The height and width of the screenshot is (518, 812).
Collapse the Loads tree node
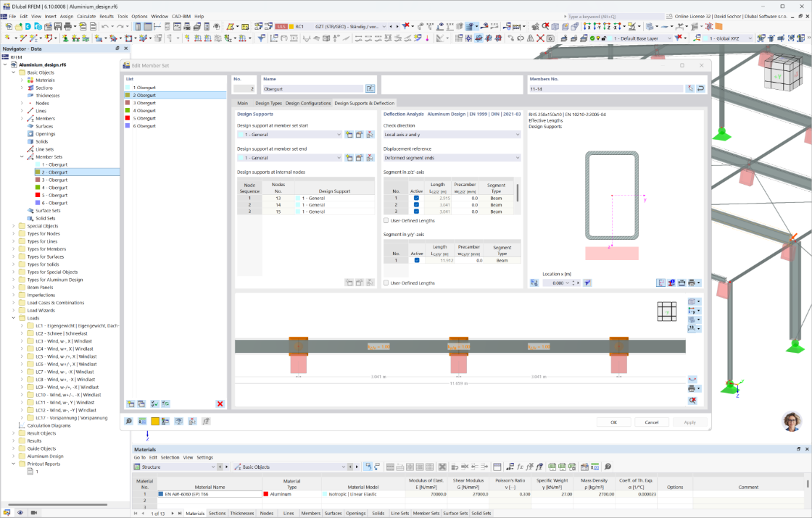pyautogui.click(x=14, y=318)
